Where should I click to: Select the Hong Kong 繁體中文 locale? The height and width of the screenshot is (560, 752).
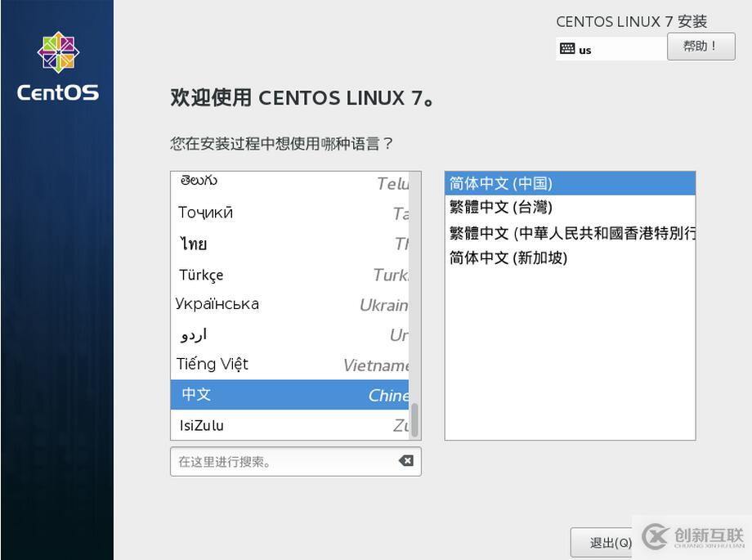click(570, 233)
